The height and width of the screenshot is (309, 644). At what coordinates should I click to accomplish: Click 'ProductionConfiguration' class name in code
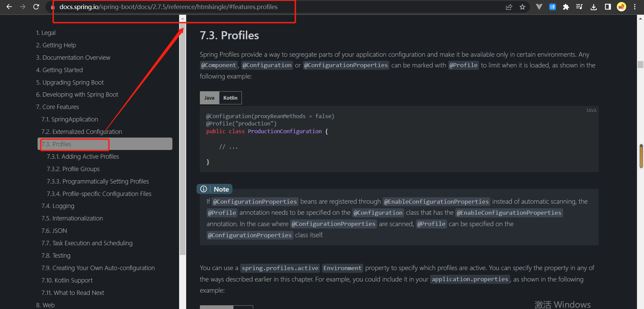point(285,131)
